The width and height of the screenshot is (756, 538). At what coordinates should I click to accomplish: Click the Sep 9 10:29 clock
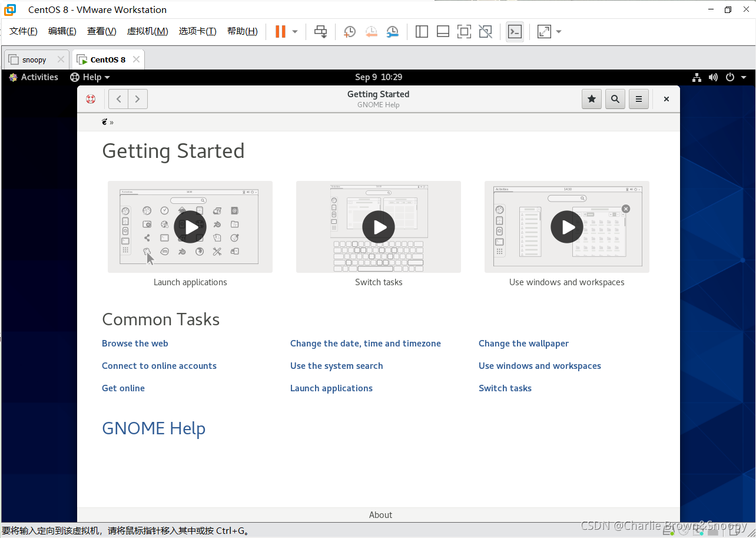click(x=379, y=77)
